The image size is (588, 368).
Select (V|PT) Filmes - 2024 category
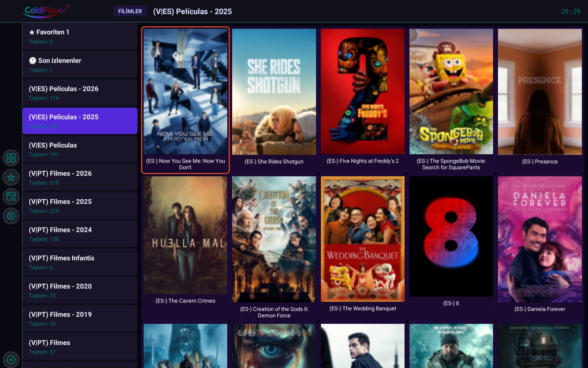pos(80,234)
